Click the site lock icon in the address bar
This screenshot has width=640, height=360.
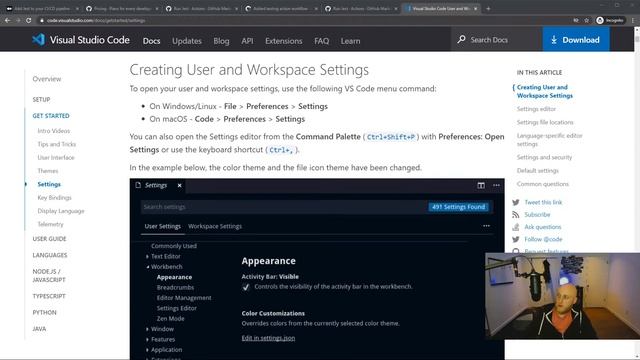(x=41, y=20)
